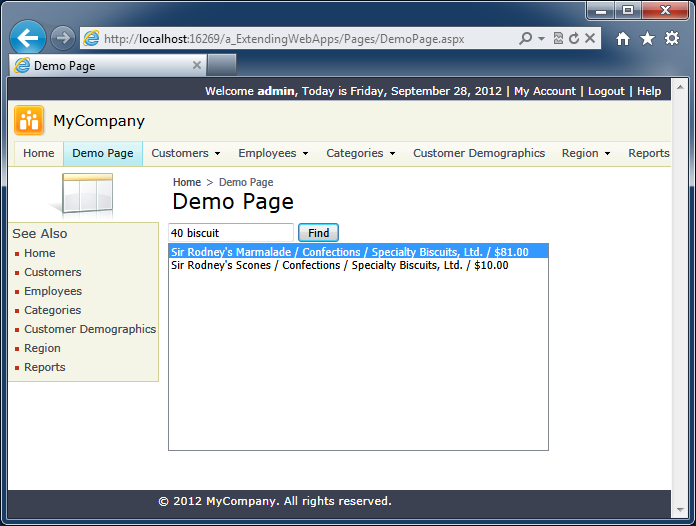
Task: Select the Demo Page browser tab
Action: point(108,65)
